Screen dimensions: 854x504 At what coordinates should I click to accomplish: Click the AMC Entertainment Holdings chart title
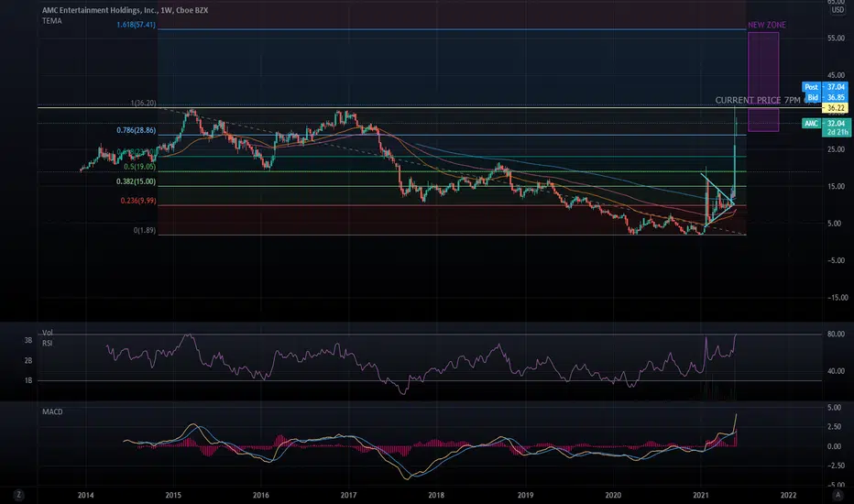pos(126,10)
